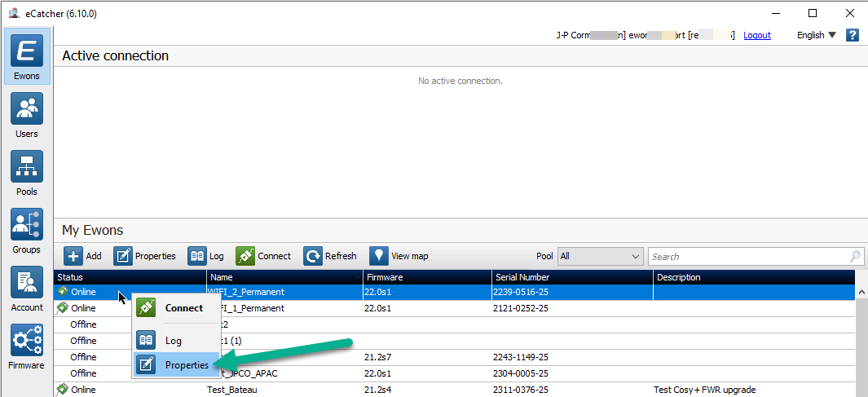Sort by the Firmware column header
The height and width of the screenshot is (397, 868).
(x=427, y=277)
